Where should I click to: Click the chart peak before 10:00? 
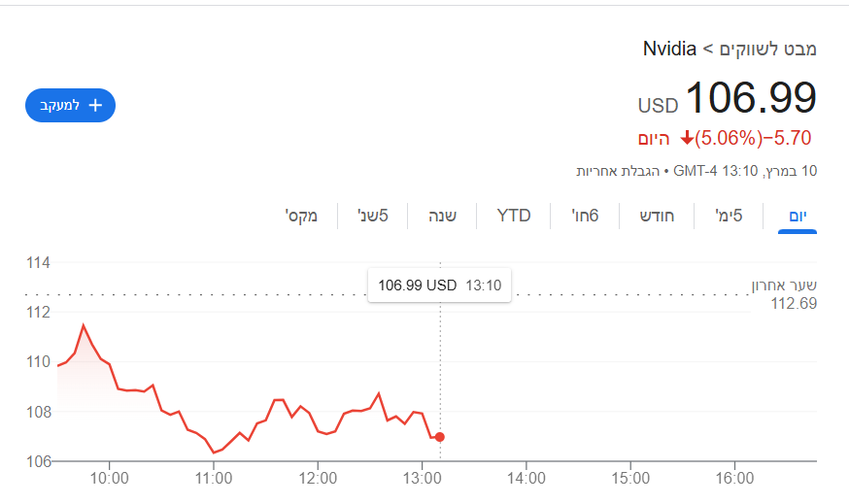(84, 325)
